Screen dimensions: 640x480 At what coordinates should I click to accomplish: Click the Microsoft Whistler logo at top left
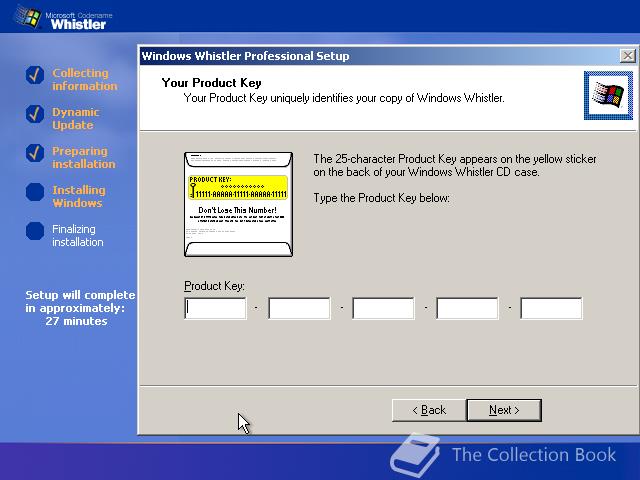(63, 19)
